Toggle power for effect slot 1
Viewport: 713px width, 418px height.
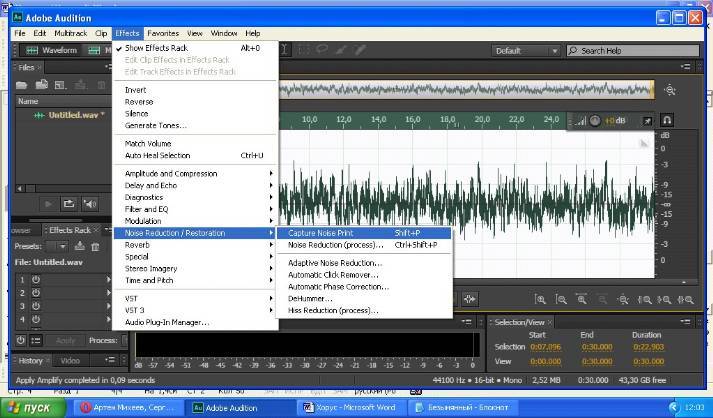pyautogui.click(x=36, y=279)
